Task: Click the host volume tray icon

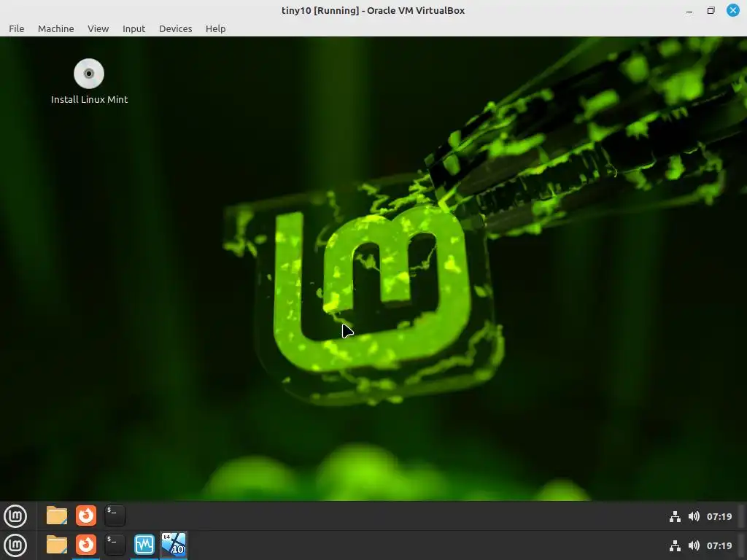Action: coord(694,545)
